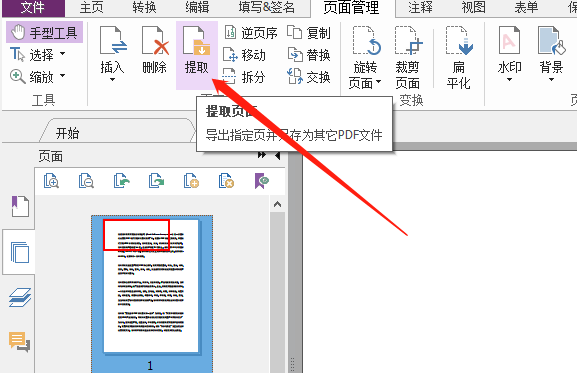Viewport: 577px width, 373px height.
Task: Shrink page thumbnails with magnifier-minus icon
Action: (86, 181)
